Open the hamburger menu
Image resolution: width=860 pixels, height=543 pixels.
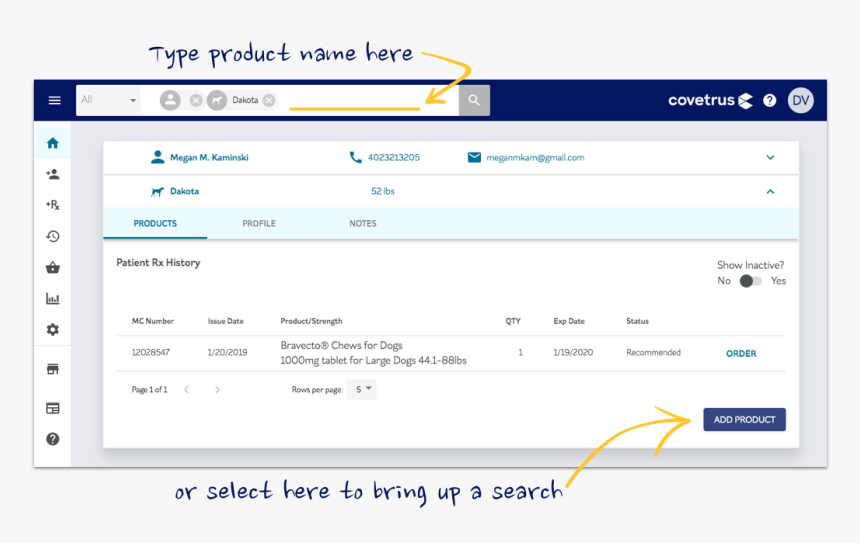55,100
